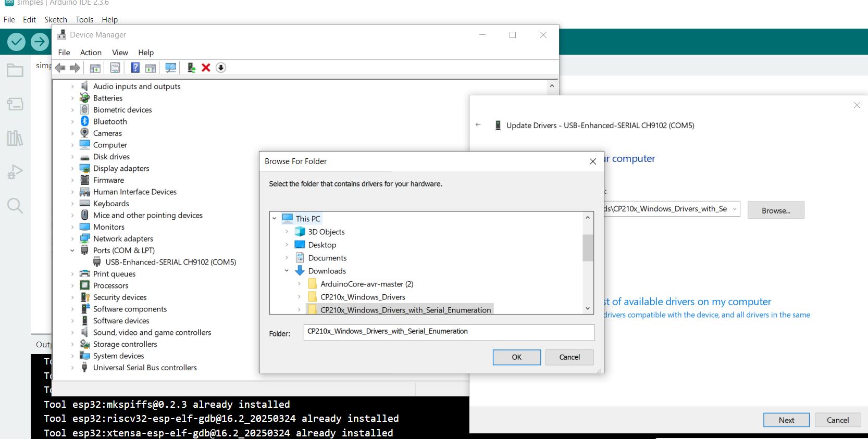Select Keyboards in the Device Manager tree
This screenshot has height=439, width=868.
[111, 204]
